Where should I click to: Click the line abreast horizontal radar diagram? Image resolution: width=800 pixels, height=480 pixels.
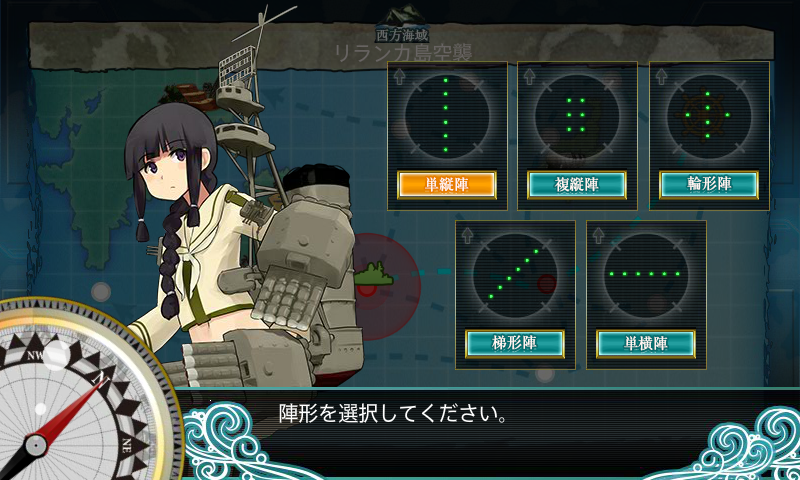(646, 275)
